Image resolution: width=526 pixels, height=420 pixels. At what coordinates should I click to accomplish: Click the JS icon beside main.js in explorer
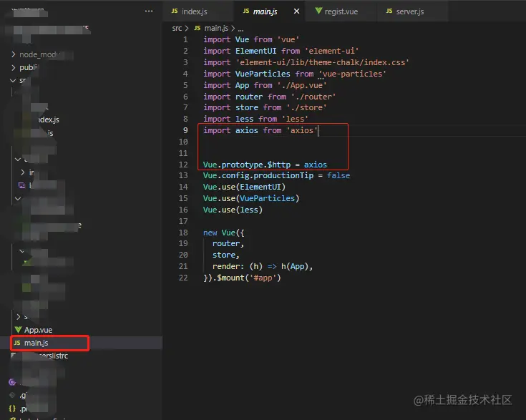(17, 343)
